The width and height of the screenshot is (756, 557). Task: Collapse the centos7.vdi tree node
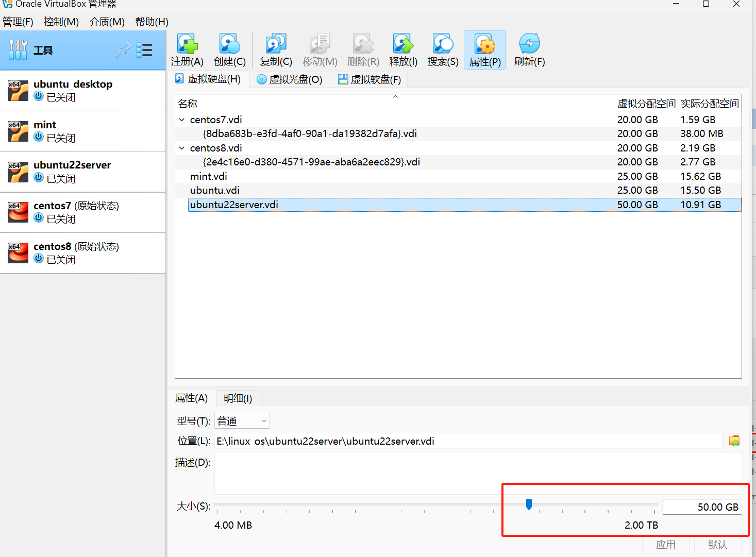click(181, 120)
